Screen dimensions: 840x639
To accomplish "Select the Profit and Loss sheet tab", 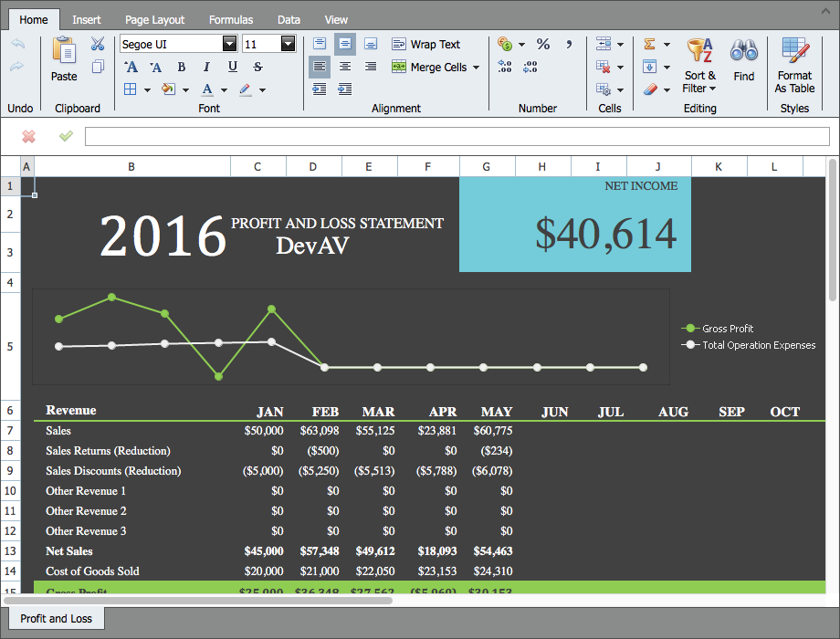I will (x=57, y=619).
